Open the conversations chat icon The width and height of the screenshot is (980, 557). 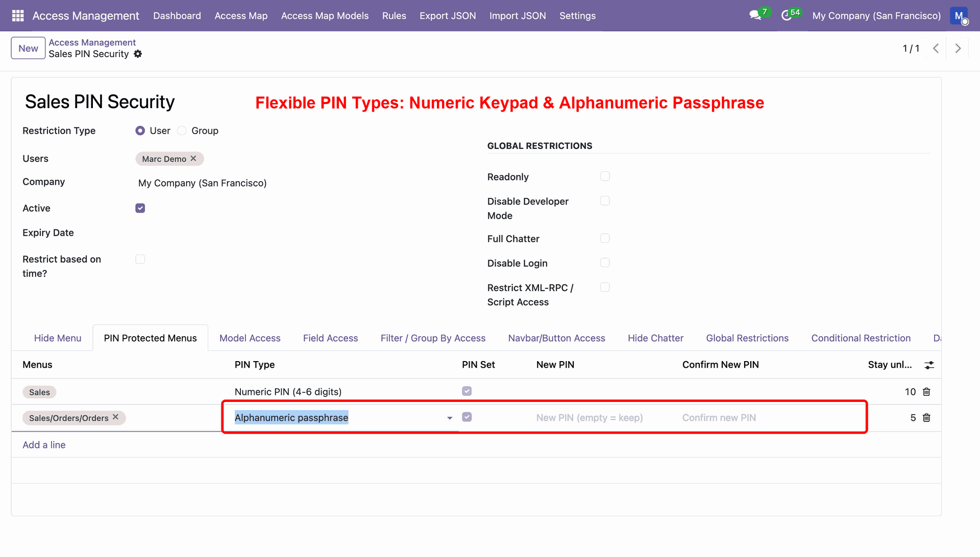755,15
